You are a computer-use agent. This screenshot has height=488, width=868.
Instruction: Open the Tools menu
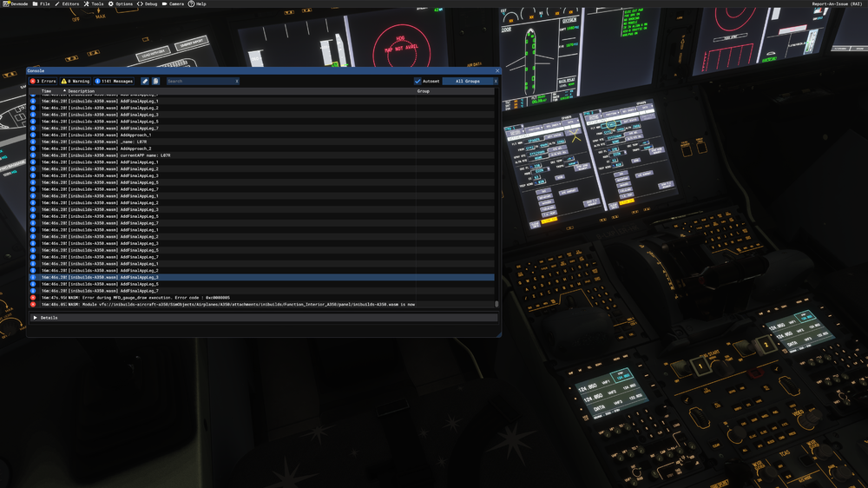93,3
